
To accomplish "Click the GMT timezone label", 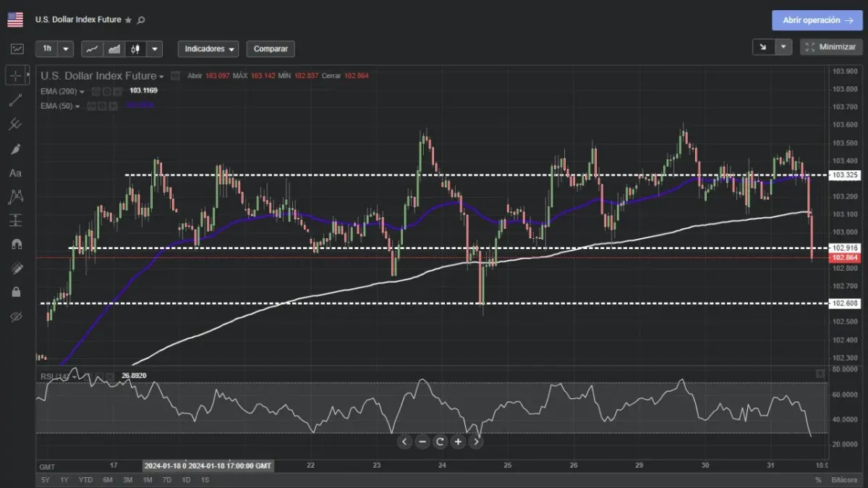I will click(47, 466).
